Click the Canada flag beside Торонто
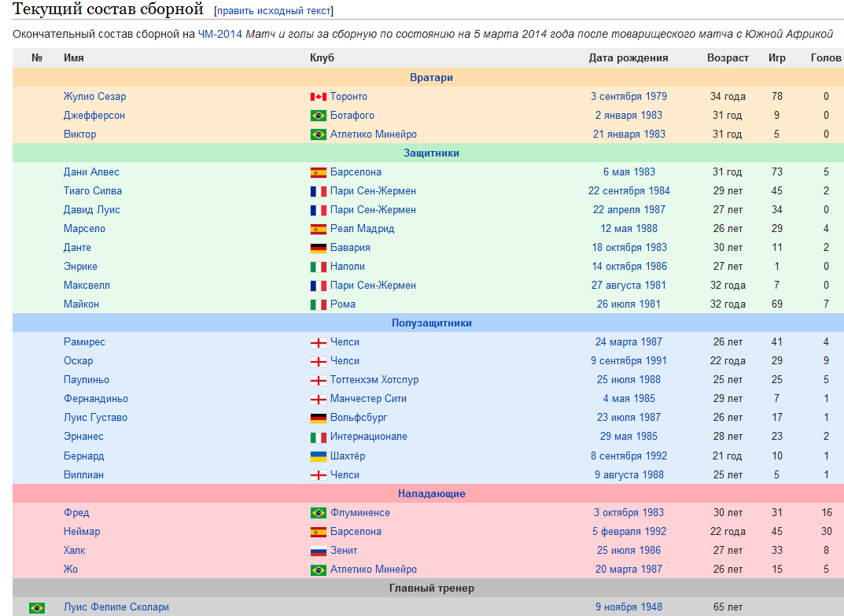This screenshot has width=844, height=616. point(318,97)
